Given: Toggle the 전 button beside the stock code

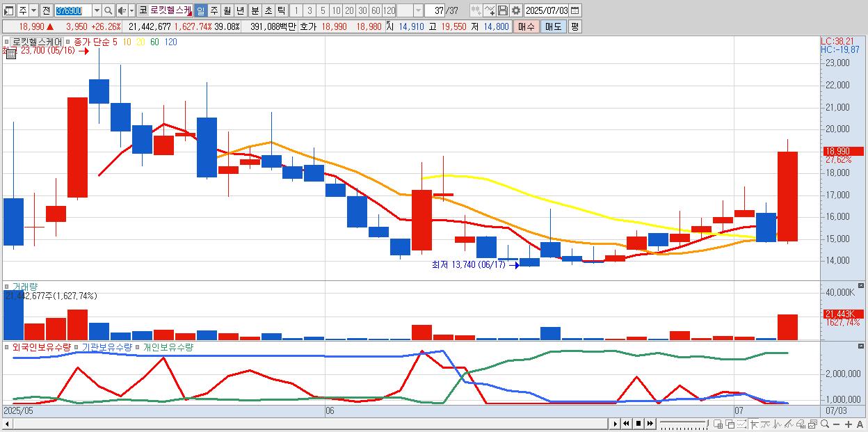Looking at the screenshot, I should pyautogui.click(x=46, y=10).
